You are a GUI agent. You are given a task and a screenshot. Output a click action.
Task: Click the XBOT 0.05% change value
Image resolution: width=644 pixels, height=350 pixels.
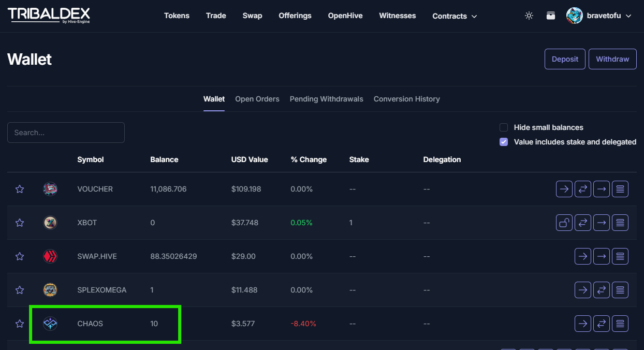(302, 223)
